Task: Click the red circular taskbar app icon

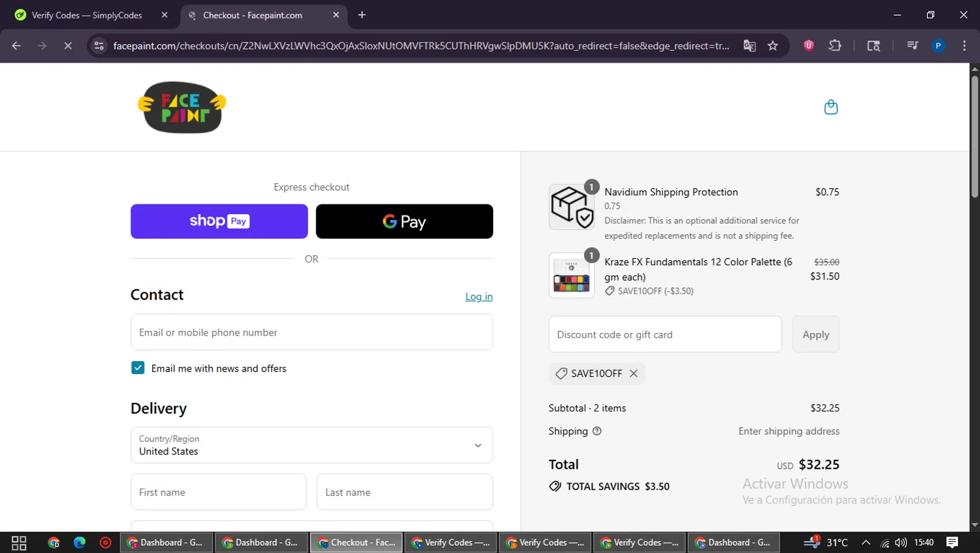Action: [105, 543]
